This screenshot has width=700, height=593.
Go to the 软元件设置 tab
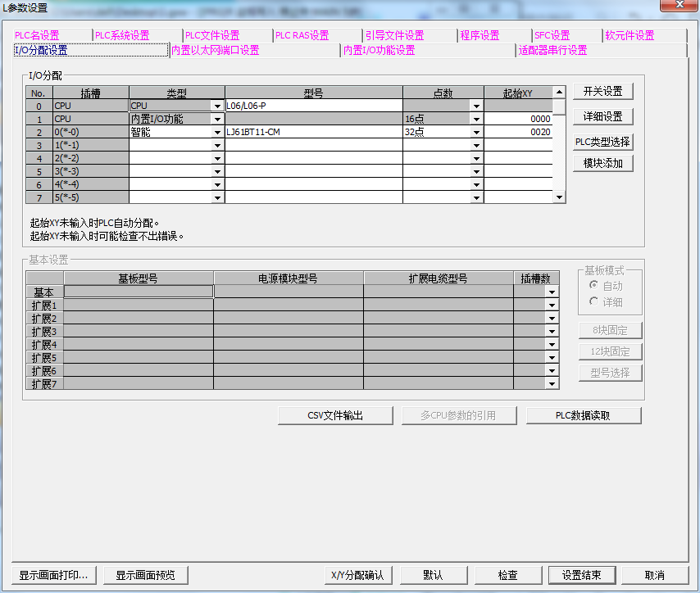click(630, 35)
